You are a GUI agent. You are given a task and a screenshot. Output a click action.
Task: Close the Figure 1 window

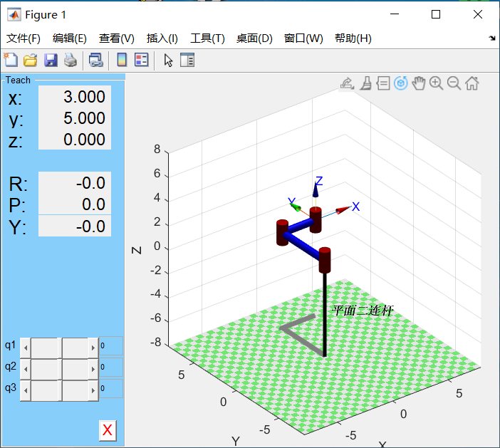click(478, 14)
